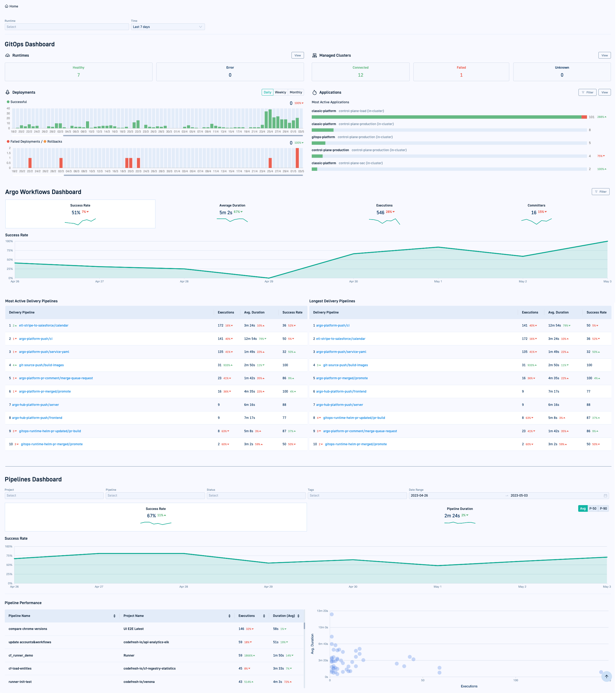Click the Applications flame icon
616x693 pixels.
314,92
